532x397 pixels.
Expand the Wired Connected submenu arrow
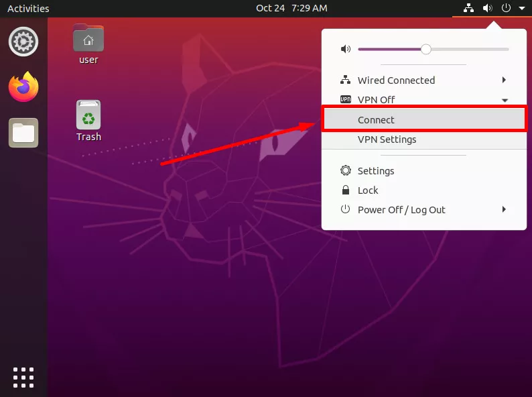coord(504,80)
